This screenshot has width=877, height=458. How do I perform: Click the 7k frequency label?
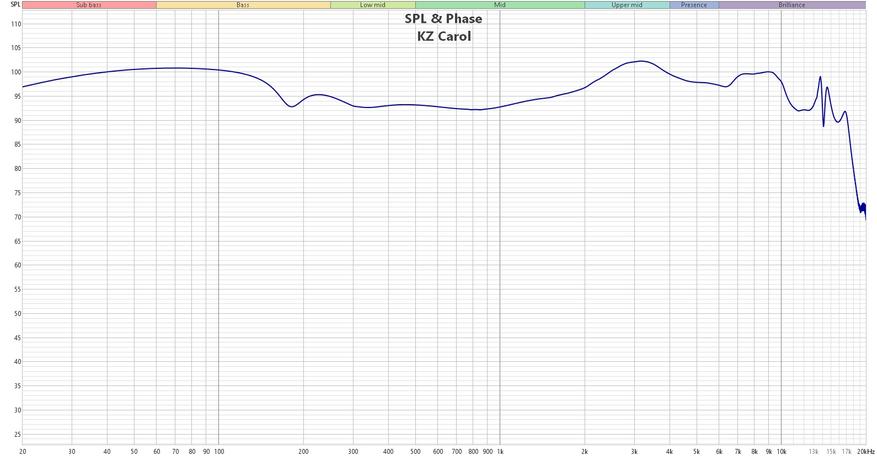pos(738,451)
